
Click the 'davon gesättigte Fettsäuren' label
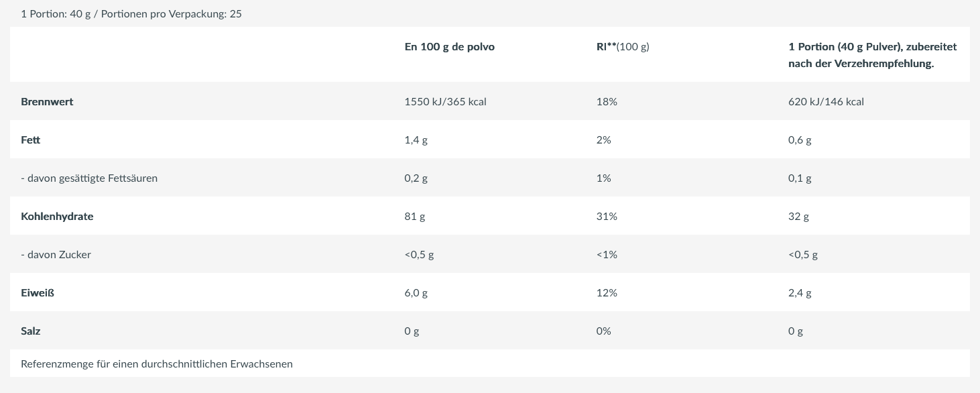click(89, 178)
